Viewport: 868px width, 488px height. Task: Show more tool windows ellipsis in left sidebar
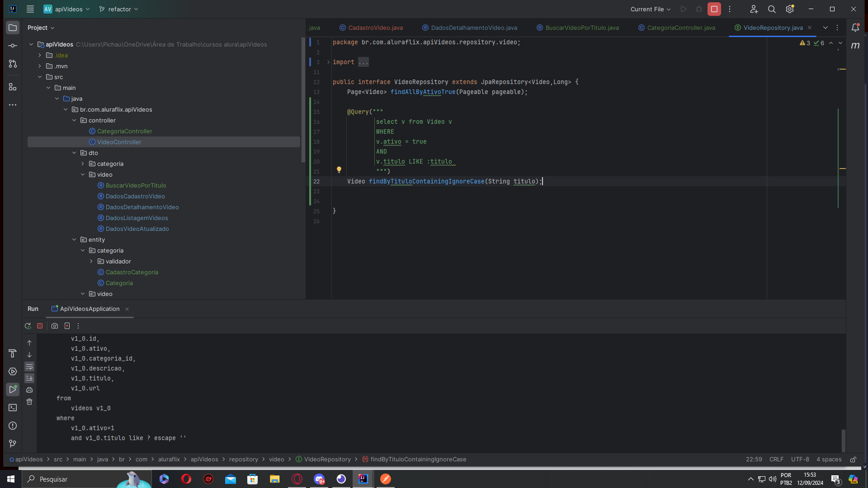point(13,105)
